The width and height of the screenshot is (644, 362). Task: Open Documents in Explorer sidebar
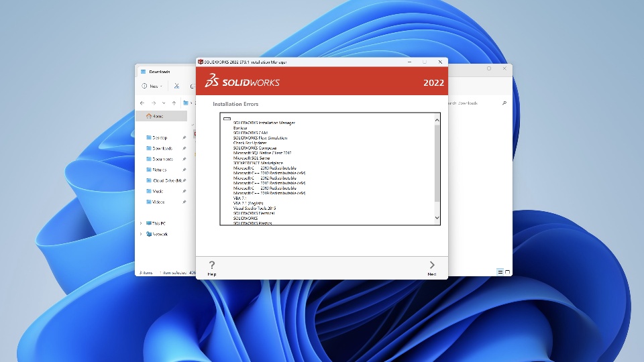(x=162, y=159)
